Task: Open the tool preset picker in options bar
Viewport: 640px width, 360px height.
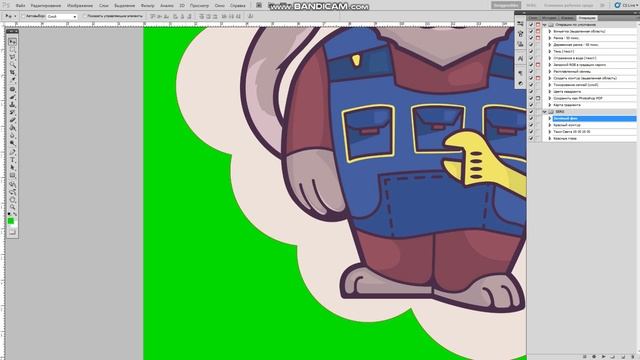Action: coord(10,16)
